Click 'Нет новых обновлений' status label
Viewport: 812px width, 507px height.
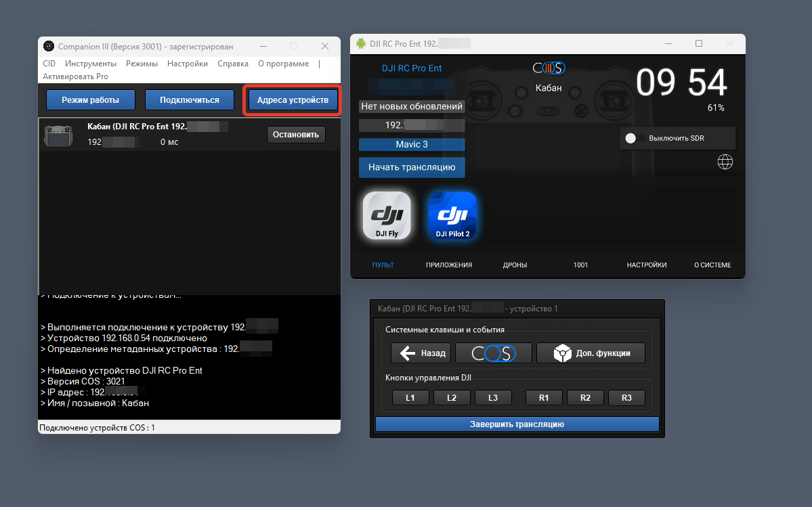click(412, 106)
